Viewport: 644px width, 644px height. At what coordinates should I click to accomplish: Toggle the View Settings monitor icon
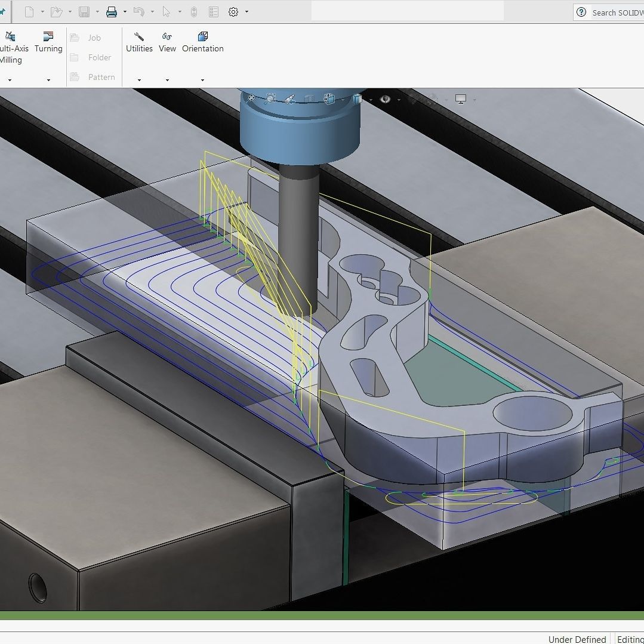461,98
